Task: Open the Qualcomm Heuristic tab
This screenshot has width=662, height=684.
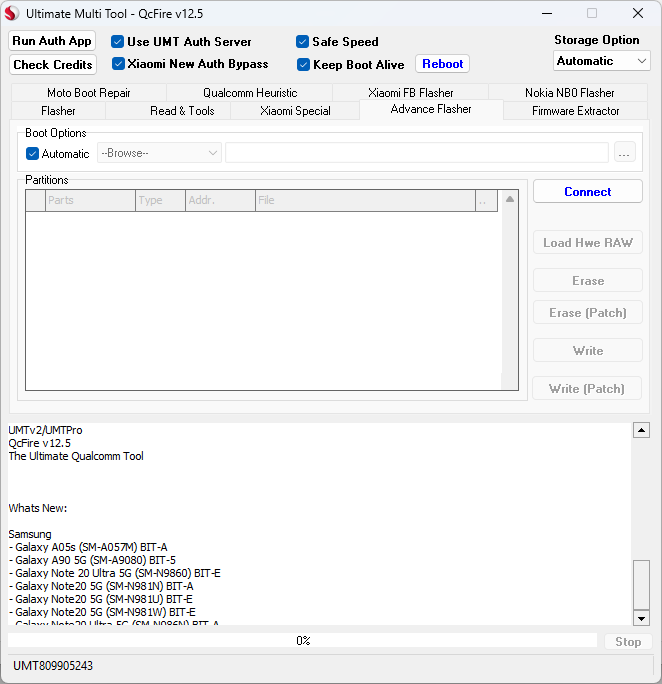Action: tap(250, 93)
